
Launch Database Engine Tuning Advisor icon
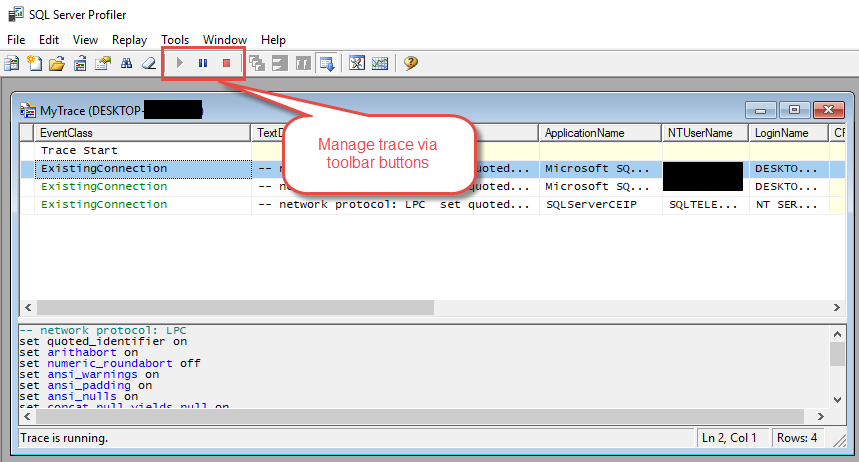tap(357, 64)
